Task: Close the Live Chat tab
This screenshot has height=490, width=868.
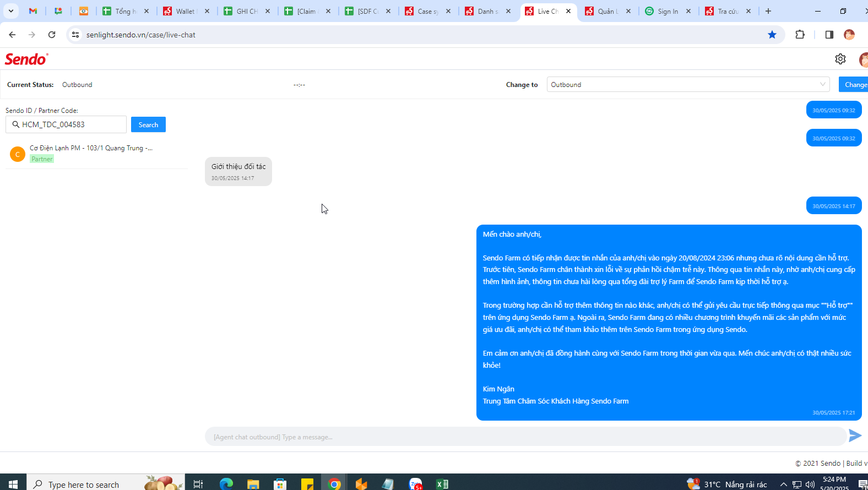Action: click(x=568, y=11)
